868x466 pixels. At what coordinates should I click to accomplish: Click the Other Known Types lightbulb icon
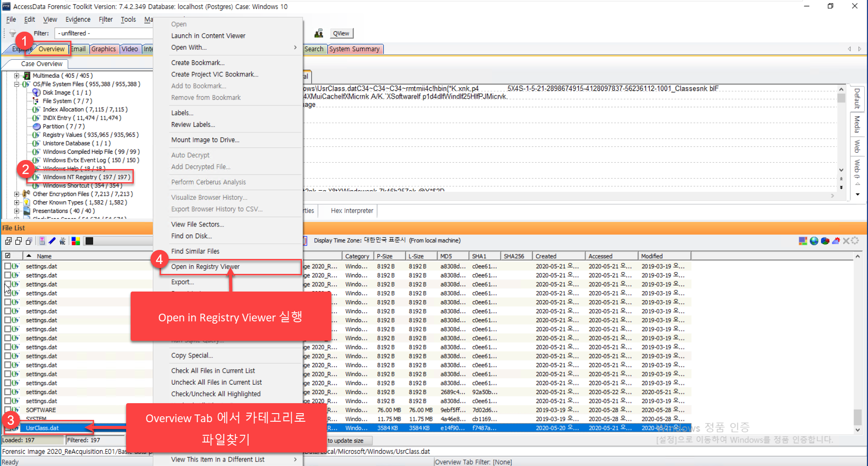27,202
